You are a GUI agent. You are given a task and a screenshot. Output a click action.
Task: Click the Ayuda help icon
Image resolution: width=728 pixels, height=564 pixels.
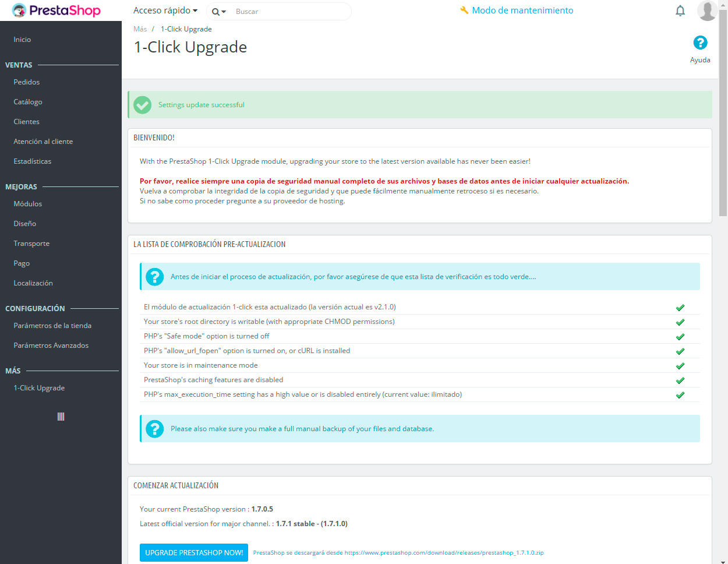700,43
